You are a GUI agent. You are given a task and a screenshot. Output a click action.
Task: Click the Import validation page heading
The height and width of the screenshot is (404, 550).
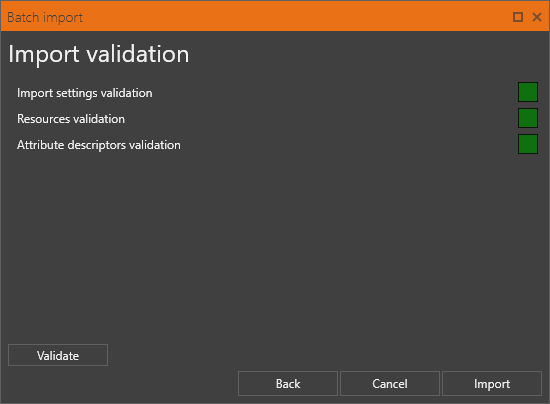pos(99,54)
